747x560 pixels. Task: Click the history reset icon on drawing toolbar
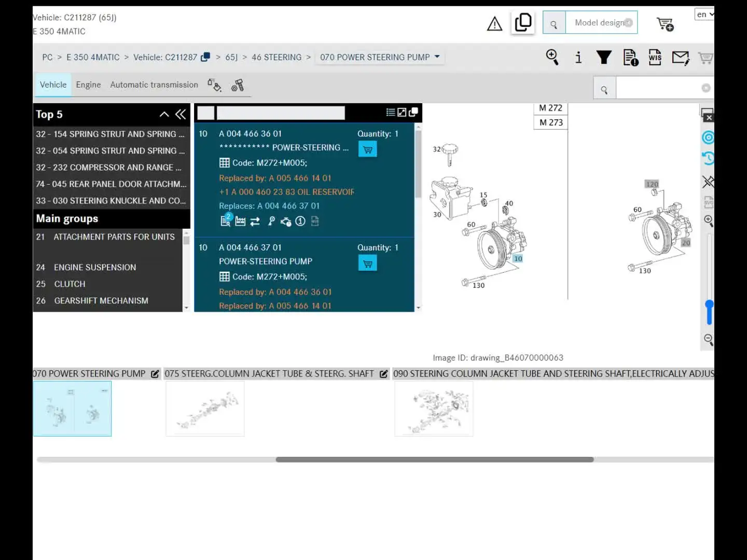point(708,158)
